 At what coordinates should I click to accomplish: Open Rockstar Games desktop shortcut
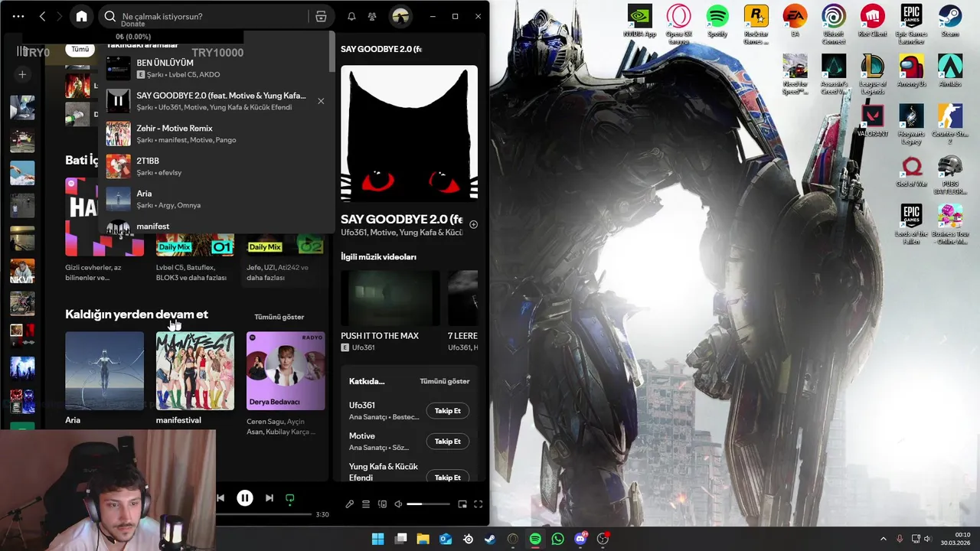pyautogui.click(x=756, y=24)
